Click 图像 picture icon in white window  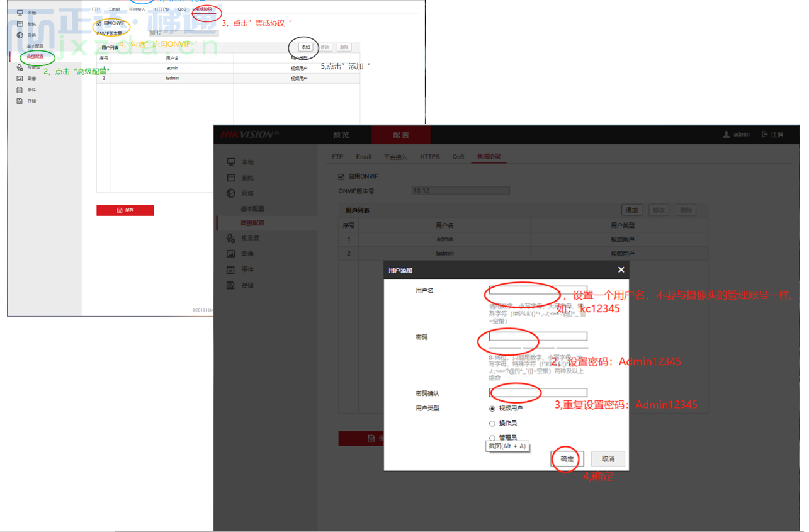(20, 79)
